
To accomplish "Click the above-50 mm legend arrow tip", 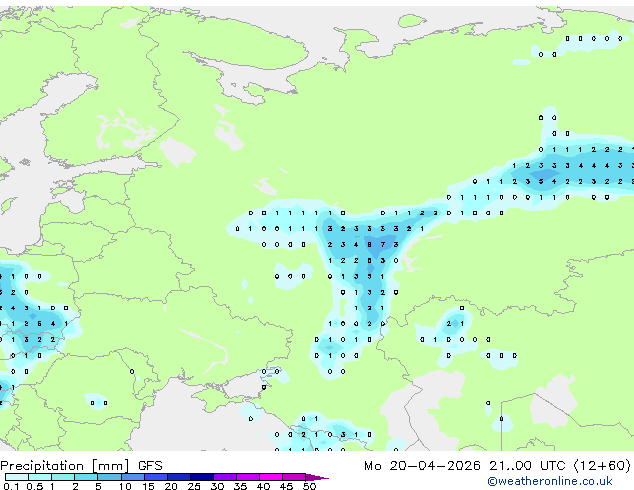I will (317, 477).
